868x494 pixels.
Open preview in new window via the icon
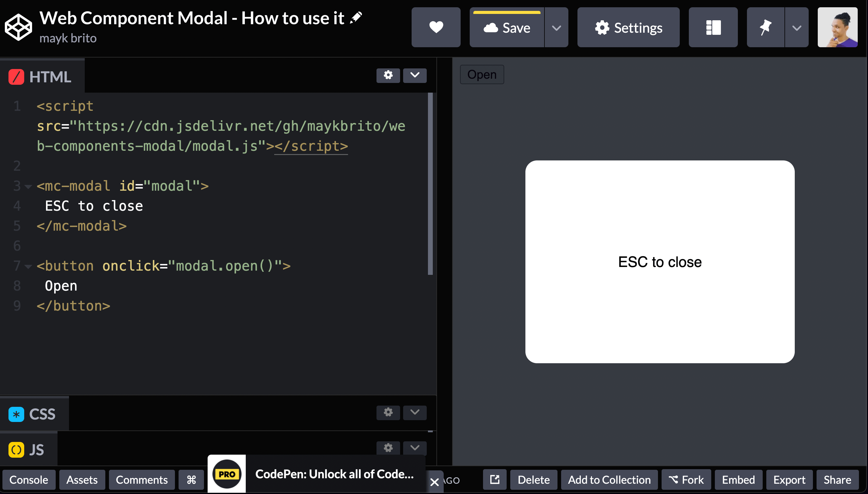click(x=494, y=479)
